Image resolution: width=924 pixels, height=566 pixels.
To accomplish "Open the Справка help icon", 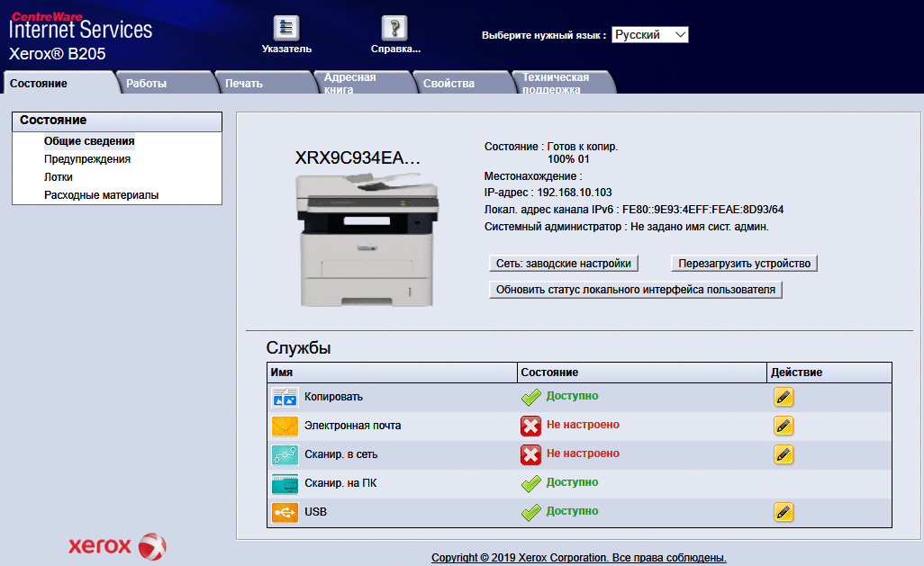I will [x=394, y=28].
